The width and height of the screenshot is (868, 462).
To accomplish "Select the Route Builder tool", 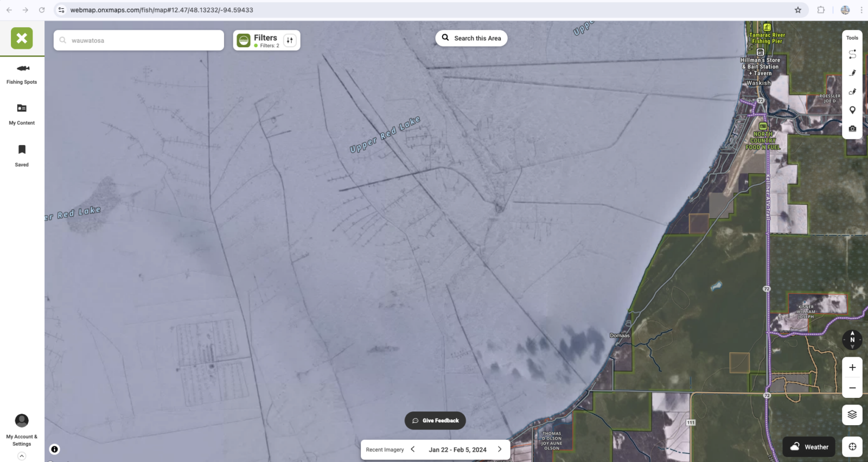I will (852, 54).
